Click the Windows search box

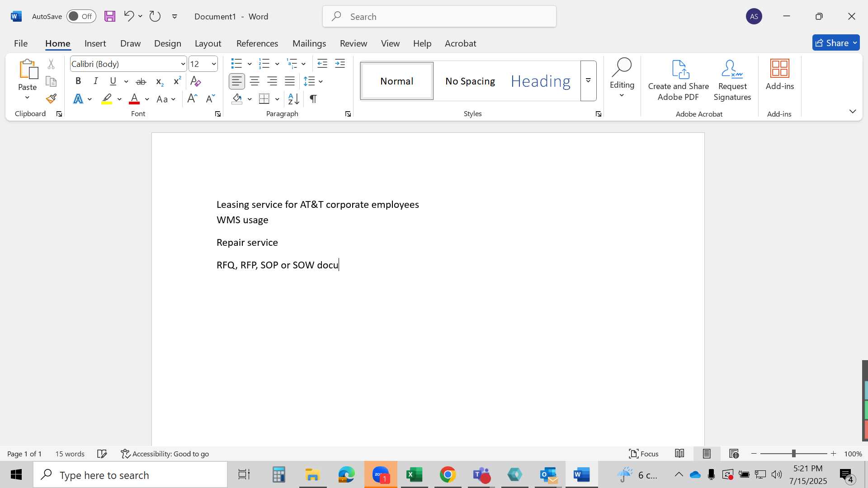[130, 475]
